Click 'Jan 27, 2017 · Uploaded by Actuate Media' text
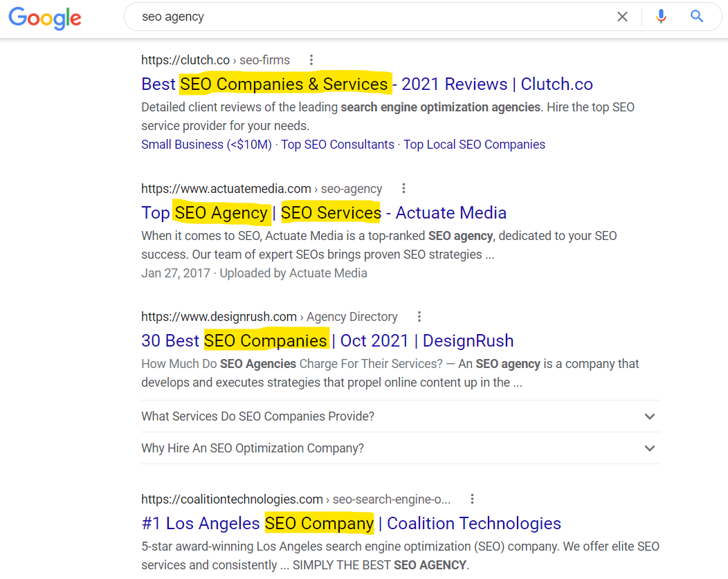The width and height of the screenshot is (728, 579). click(x=254, y=273)
